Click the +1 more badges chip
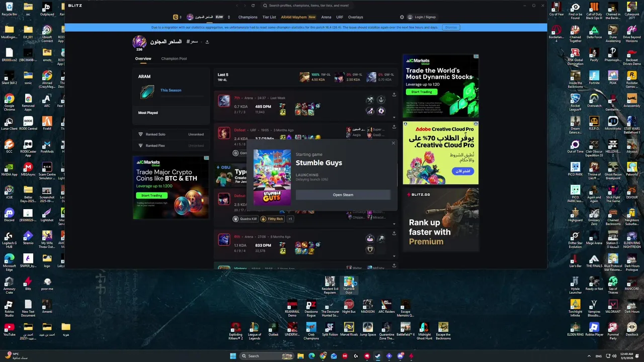Image resolution: width=644 pixels, height=362 pixels. pyautogui.click(x=290, y=219)
